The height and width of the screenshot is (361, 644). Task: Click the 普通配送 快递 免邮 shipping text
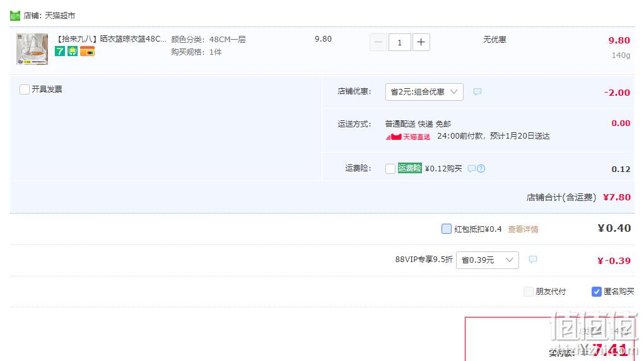(418, 124)
